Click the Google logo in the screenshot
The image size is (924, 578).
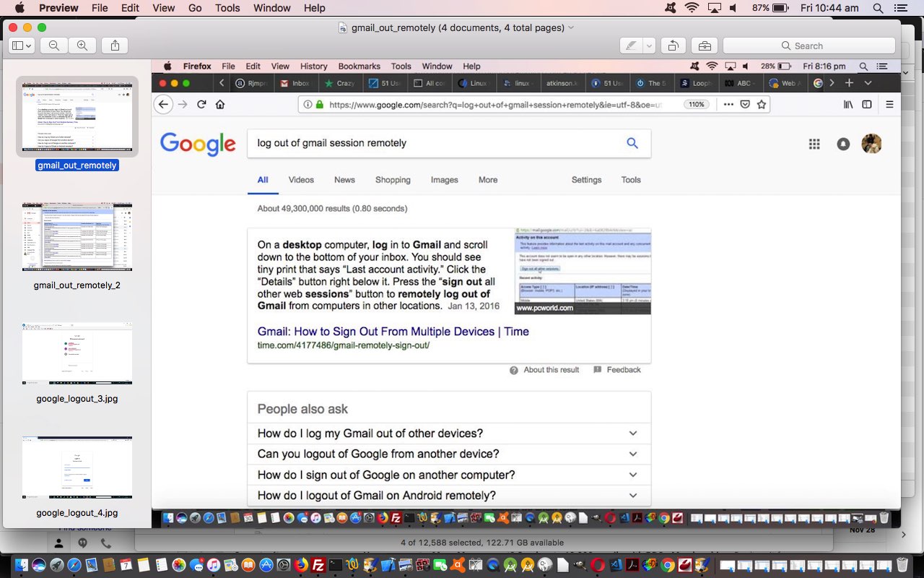coord(198,144)
